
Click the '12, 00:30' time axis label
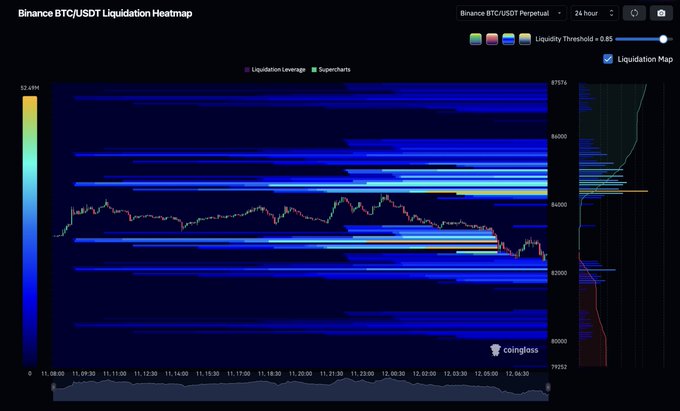393,373
